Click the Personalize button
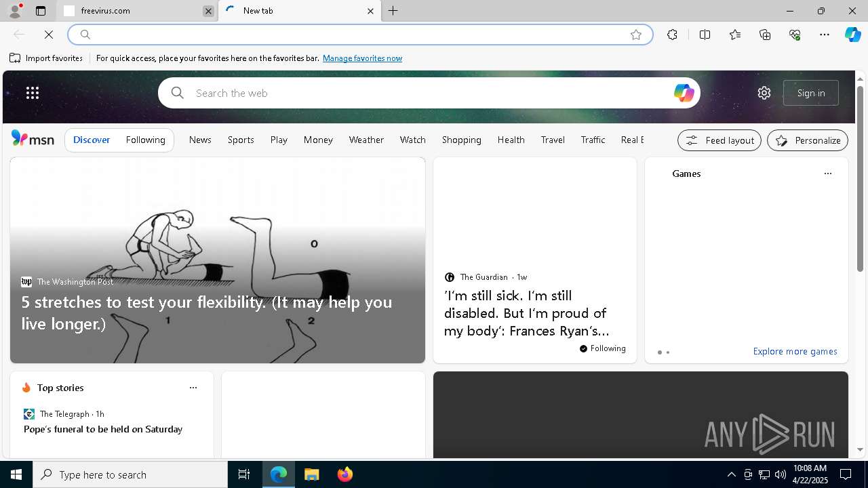This screenshot has width=868, height=488. [x=808, y=140]
